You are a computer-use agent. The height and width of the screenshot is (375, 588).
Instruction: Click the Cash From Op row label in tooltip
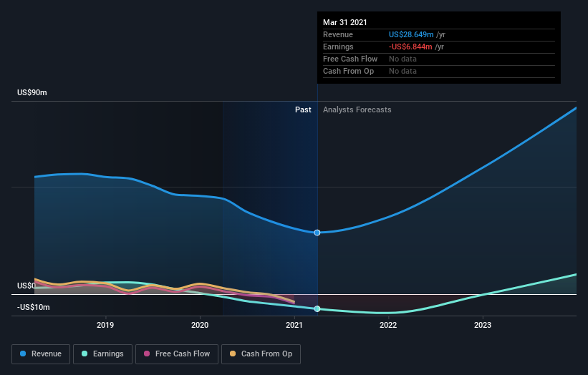point(348,71)
